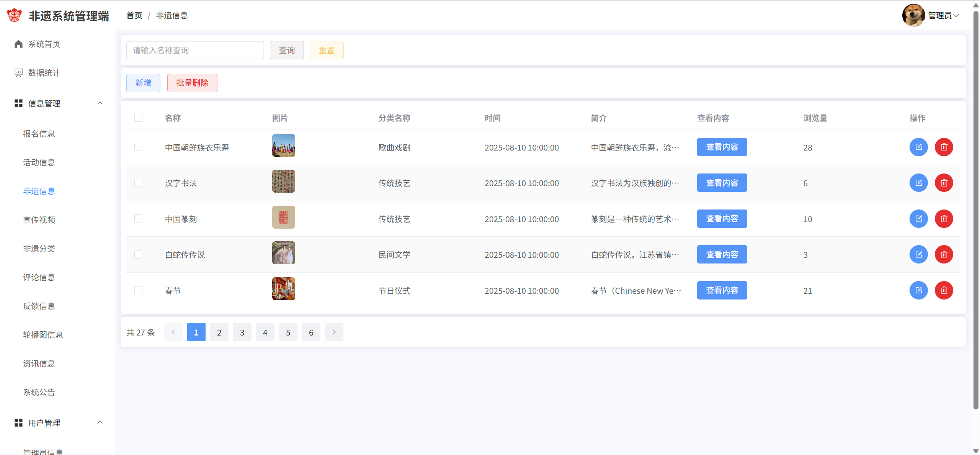Image resolution: width=980 pixels, height=455 pixels.
Task: Click delete icon for 白蛇传传说 row
Action: click(x=944, y=255)
